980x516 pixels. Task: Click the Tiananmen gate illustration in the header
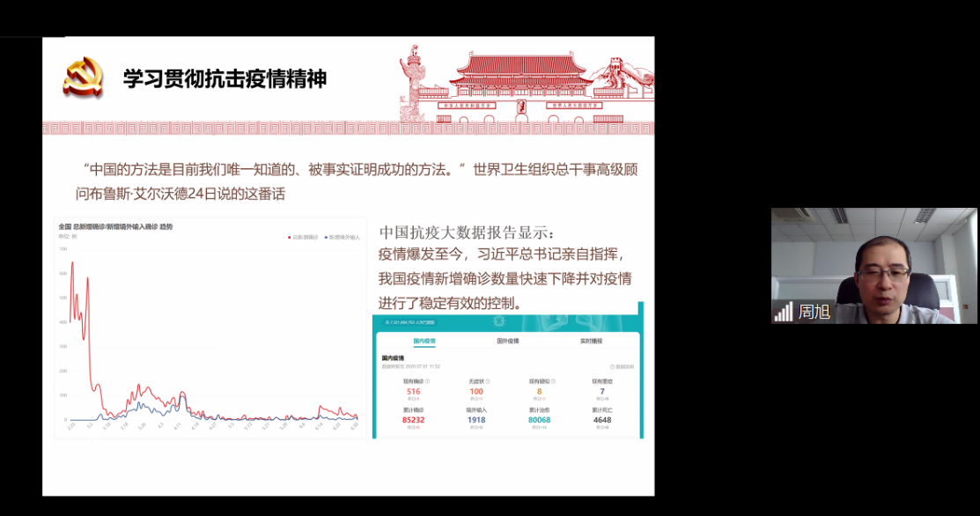click(x=521, y=84)
